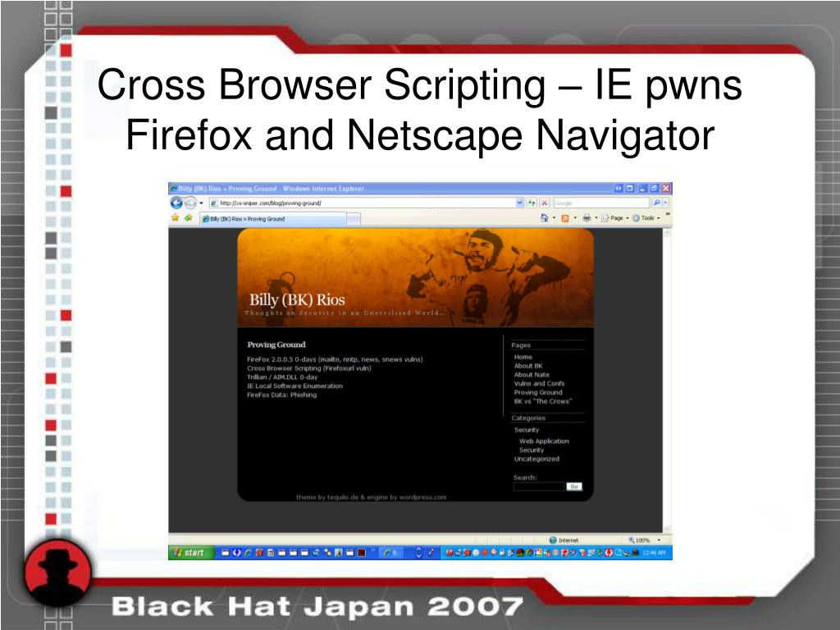
Task: Click the Web Application Security category link
Action: point(544,445)
